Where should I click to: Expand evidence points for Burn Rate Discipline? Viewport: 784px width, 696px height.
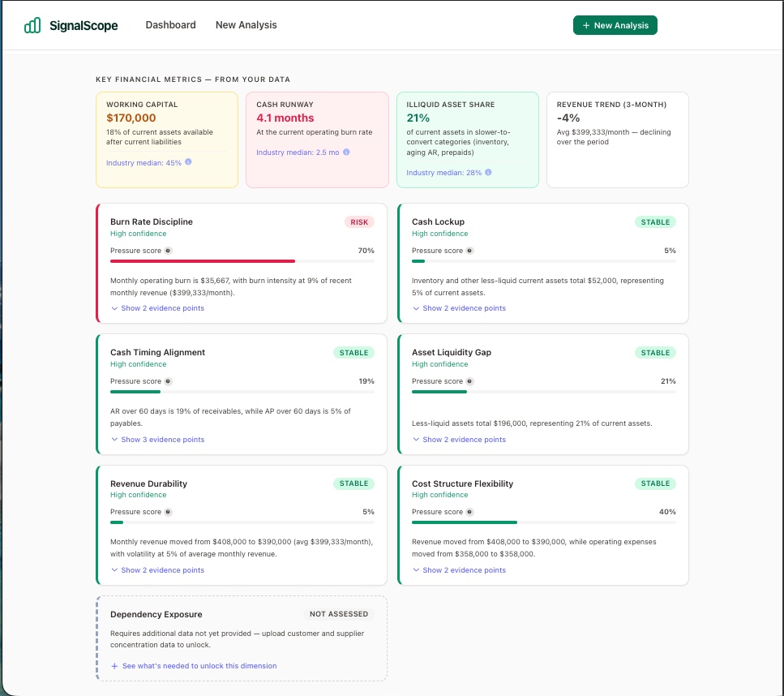click(x=157, y=308)
